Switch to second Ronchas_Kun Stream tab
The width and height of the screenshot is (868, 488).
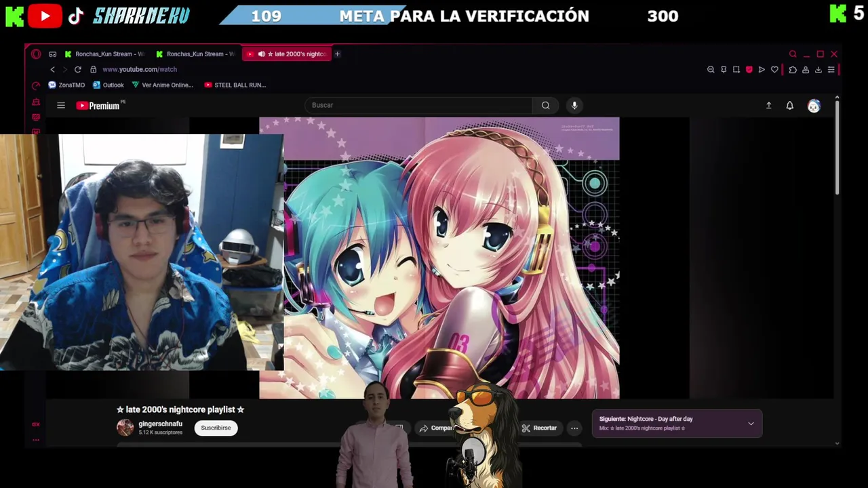196,54
